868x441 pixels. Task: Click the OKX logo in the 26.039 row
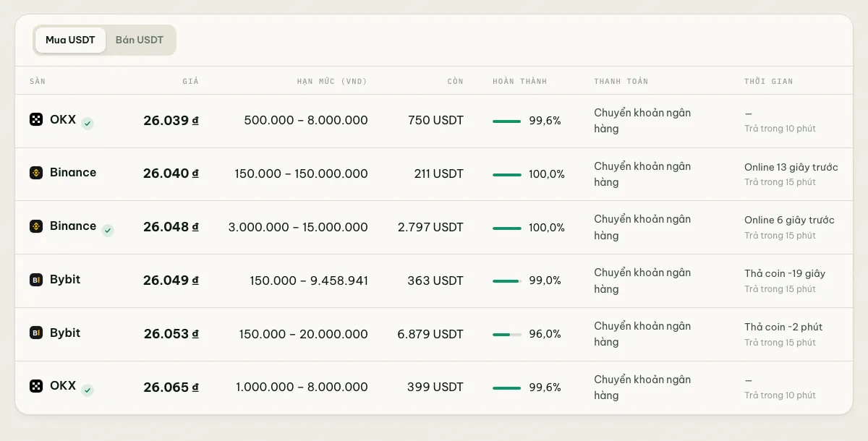[x=36, y=119]
